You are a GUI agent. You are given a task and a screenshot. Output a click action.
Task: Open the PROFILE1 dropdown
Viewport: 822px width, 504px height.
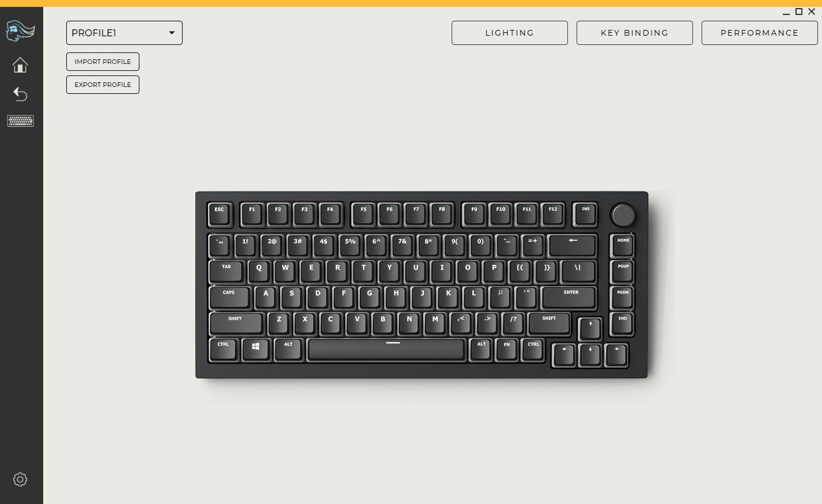coord(124,33)
